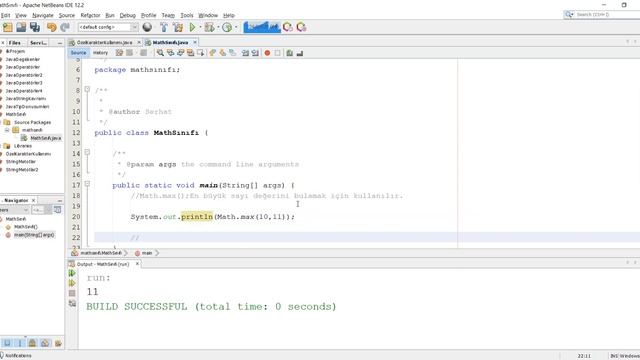Click the main breadcrumb below the editor

coord(147,253)
